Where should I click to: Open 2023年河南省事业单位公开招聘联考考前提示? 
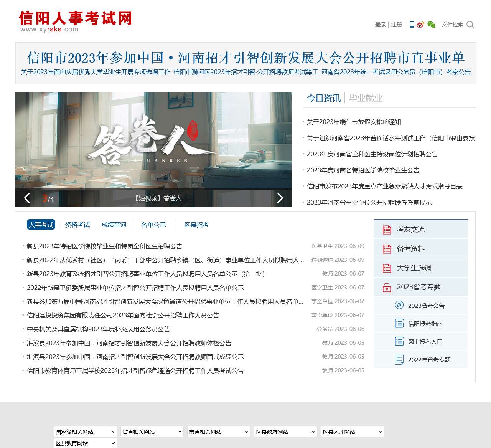(369, 203)
